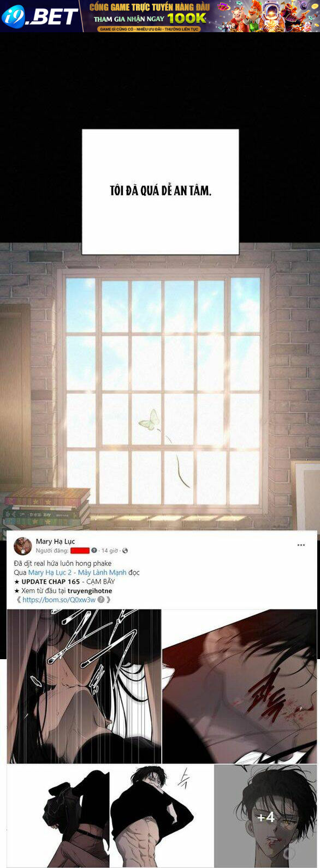Open the three-dot post options menu
Screen dimensions: 320x868
coord(301,545)
